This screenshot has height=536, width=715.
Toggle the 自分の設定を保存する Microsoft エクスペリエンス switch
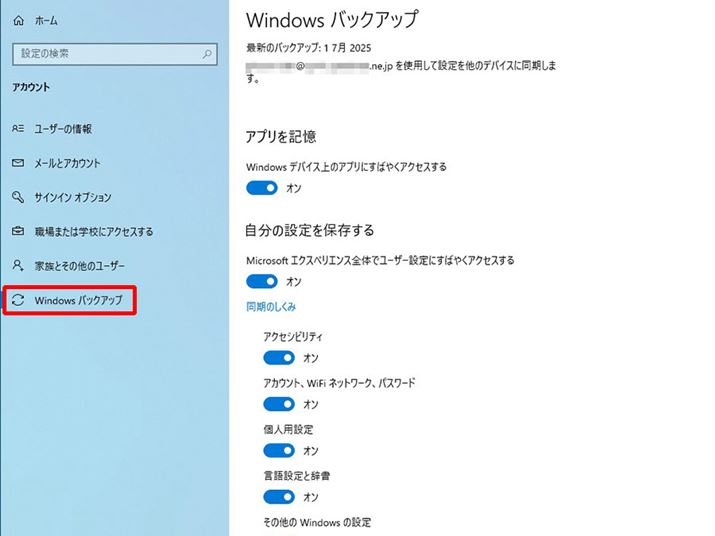[x=262, y=281]
